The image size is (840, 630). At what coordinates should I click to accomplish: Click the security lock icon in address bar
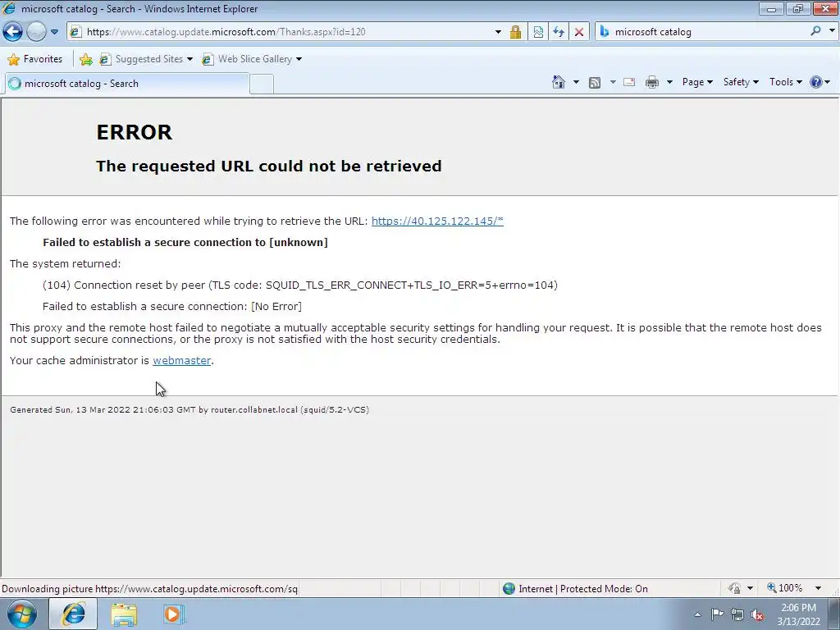click(x=515, y=32)
